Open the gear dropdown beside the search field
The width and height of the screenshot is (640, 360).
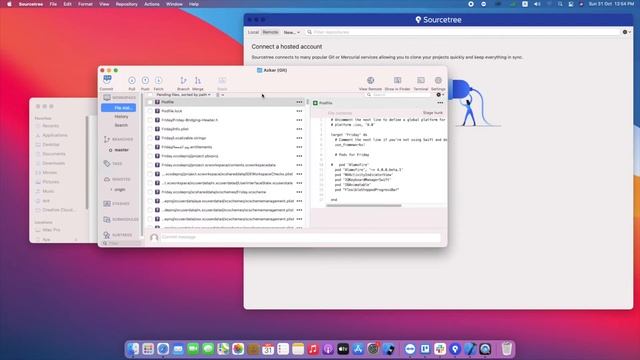pos(440,95)
